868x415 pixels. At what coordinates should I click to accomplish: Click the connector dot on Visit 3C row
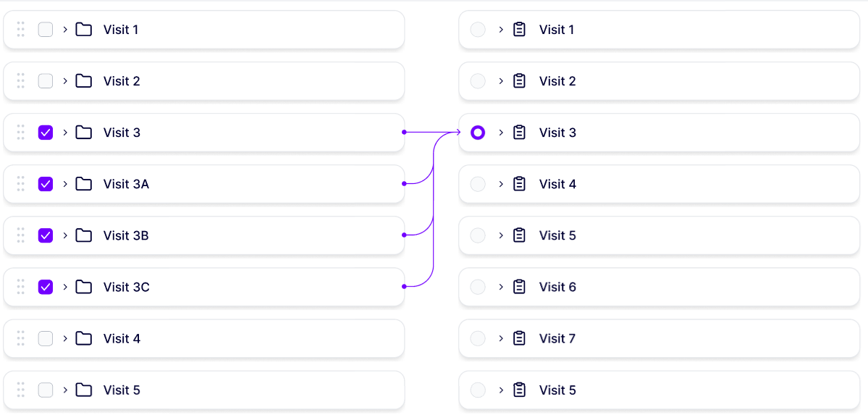pos(404,287)
